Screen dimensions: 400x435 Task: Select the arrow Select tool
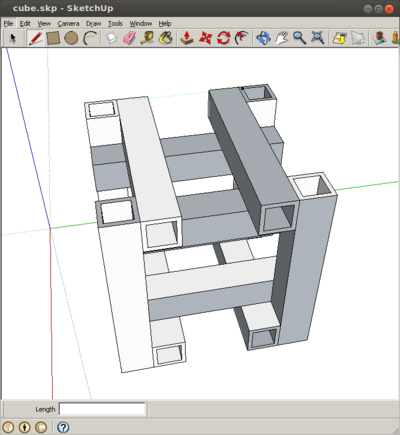click(x=13, y=38)
